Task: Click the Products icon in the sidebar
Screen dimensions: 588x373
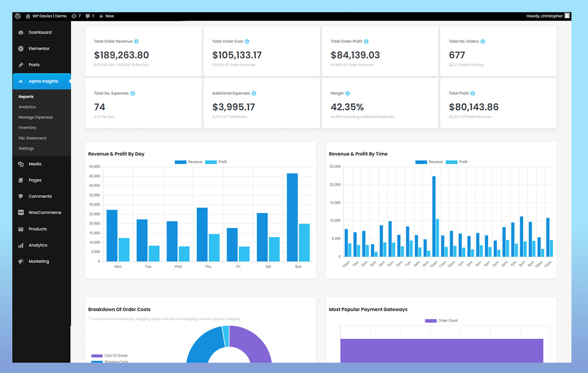Action: pos(21,229)
